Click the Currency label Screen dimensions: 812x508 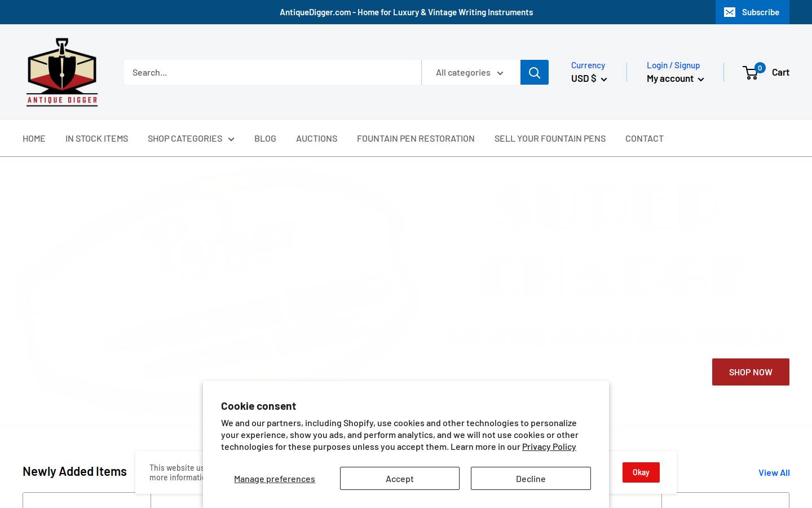(x=588, y=65)
